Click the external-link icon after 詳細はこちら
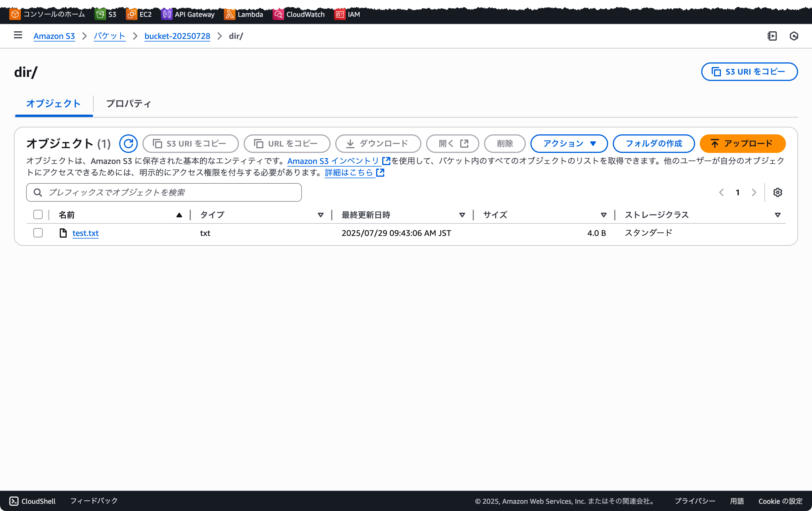This screenshot has height=511, width=812. pos(380,172)
